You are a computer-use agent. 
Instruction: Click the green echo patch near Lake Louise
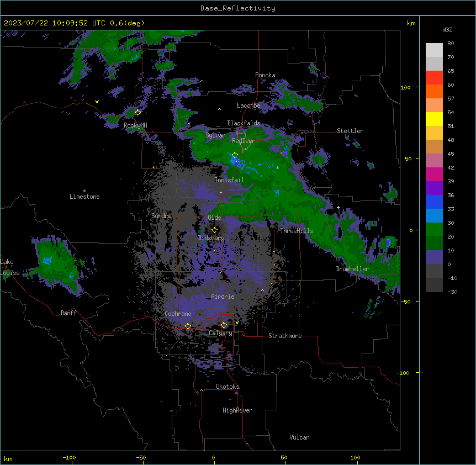pos(57,263)
